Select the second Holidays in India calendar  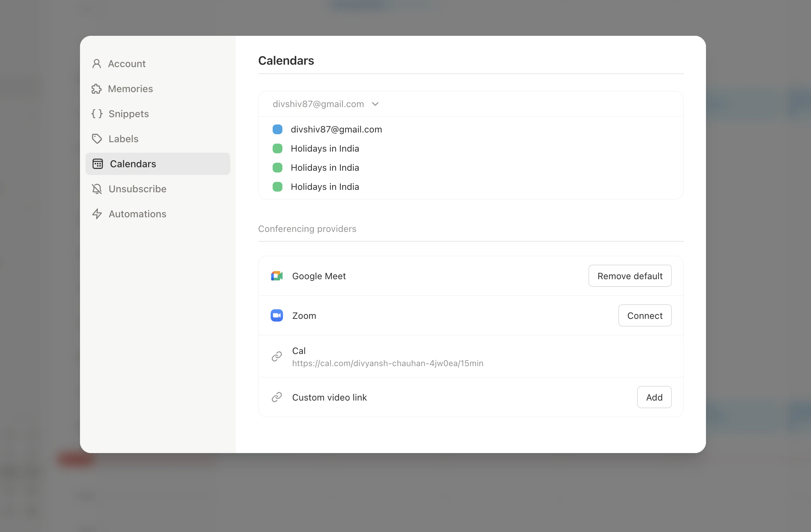[471, 168]
